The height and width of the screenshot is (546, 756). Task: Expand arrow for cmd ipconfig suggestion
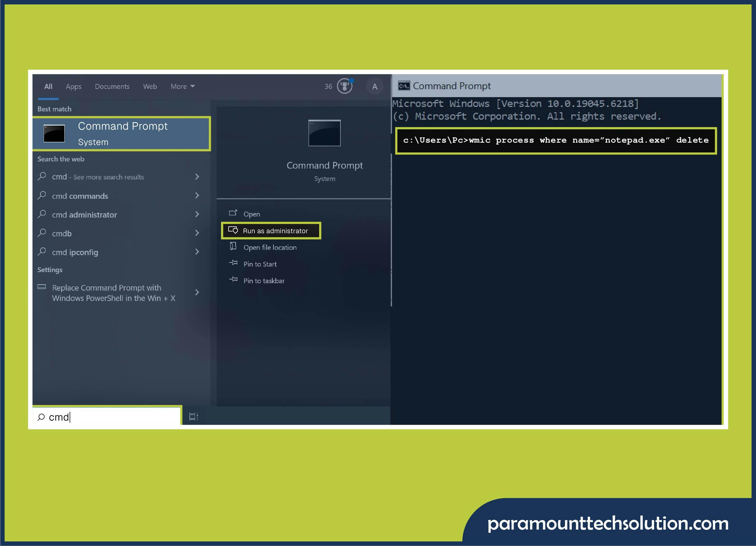pyautogui.click(x=197, y=252)
